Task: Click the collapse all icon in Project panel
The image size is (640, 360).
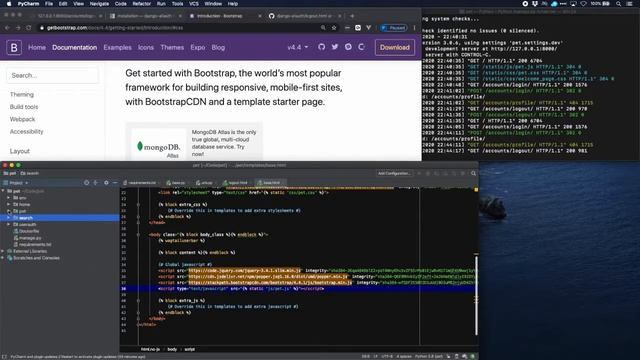Action: pos(96,183)
